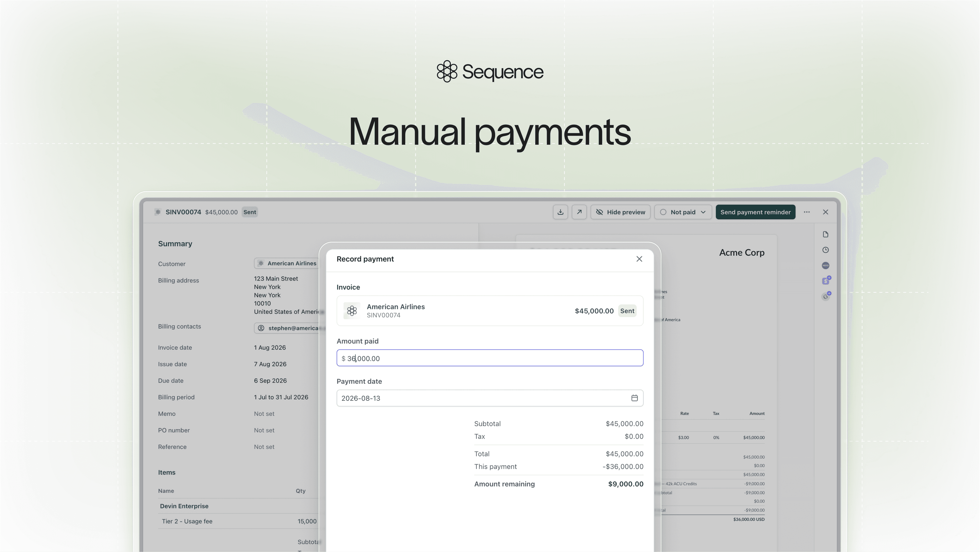Click the $45,000.00 amount in the header bar

point(222,212)
